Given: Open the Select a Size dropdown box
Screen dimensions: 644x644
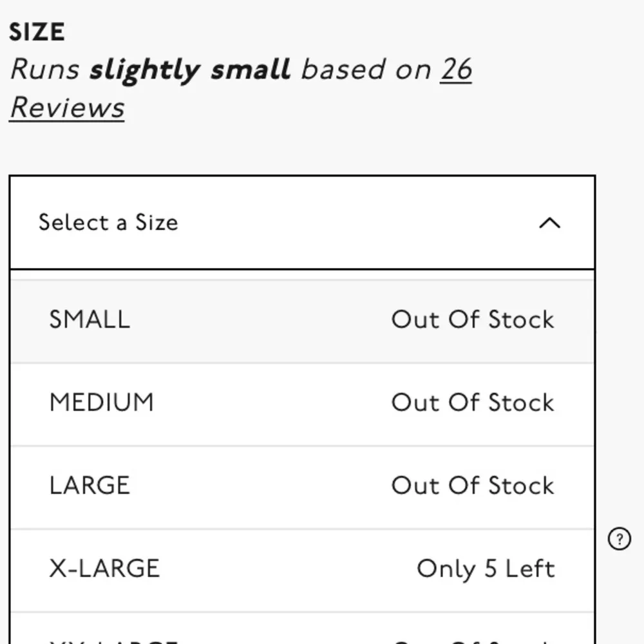Looking at the screenshot, I should tap(302, 223).
